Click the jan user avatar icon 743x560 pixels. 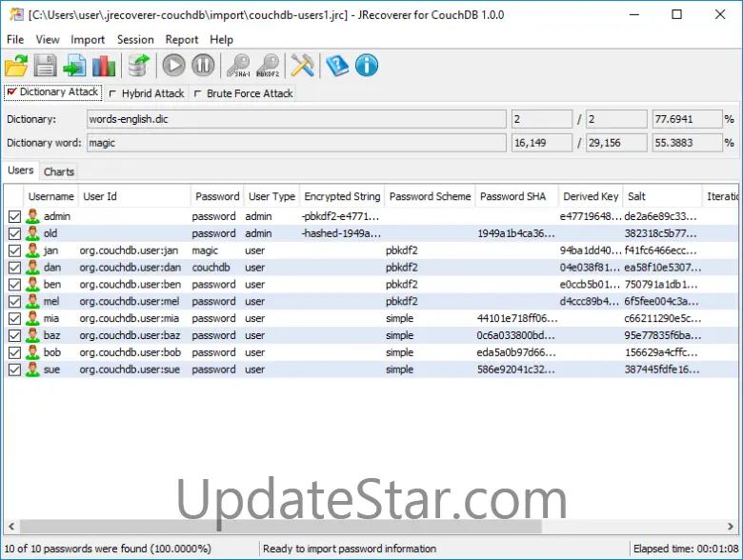[x=32, y=250]
